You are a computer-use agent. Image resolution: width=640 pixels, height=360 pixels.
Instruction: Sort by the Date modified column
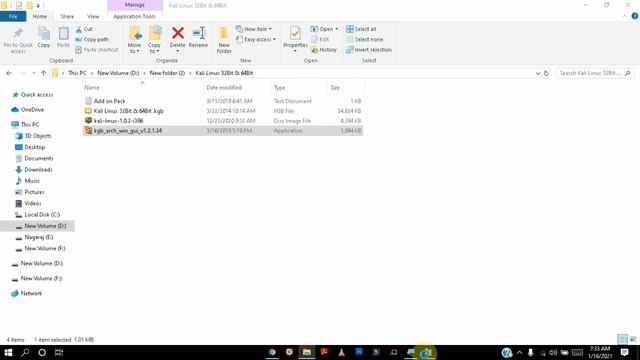[x=237, y=87]
